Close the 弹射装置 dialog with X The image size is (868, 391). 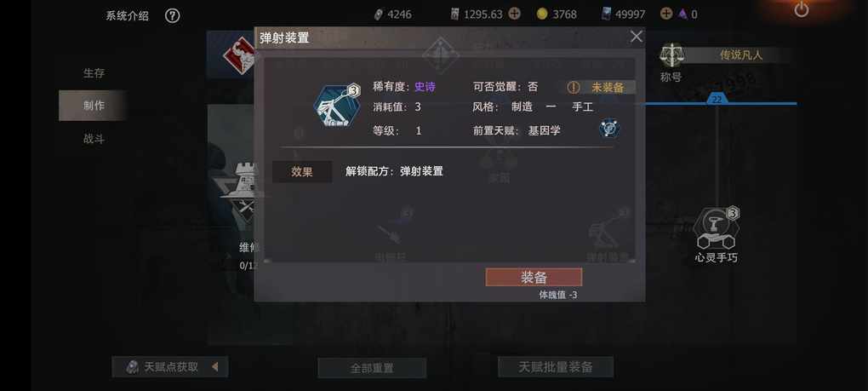(636, 37)
